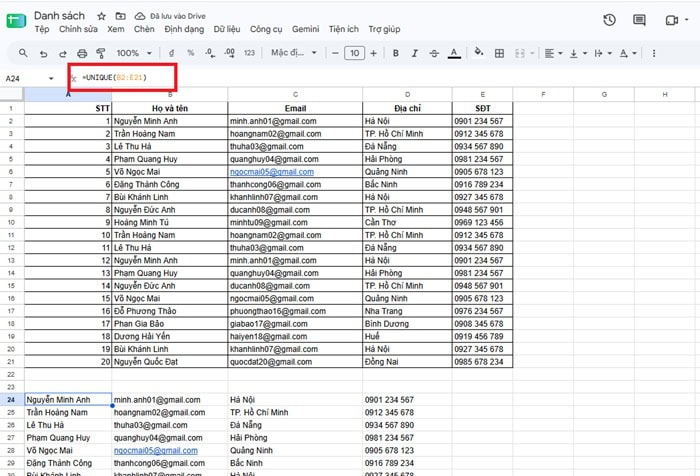
Task: Open text wrapping dropdown
Action: (x=603, y=54)
